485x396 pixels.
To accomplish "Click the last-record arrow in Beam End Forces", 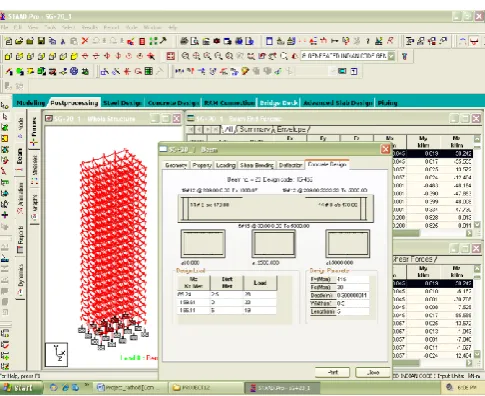I will (216, 129).
